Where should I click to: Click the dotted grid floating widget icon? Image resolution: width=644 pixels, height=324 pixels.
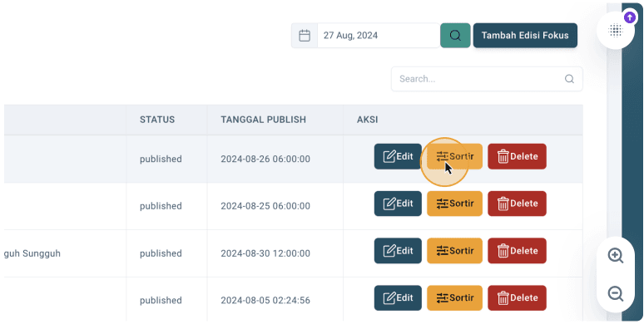point(615,31)
